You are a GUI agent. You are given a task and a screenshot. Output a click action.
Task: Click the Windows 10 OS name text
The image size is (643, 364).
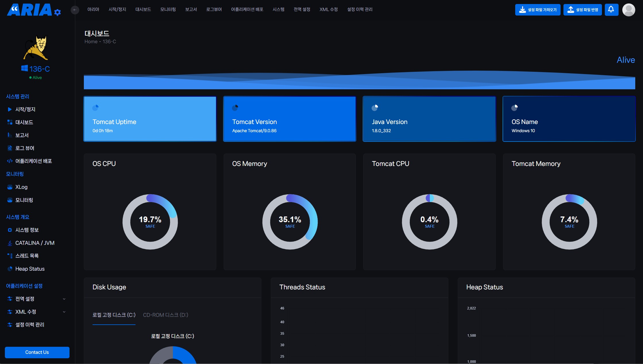coord(523,131)
